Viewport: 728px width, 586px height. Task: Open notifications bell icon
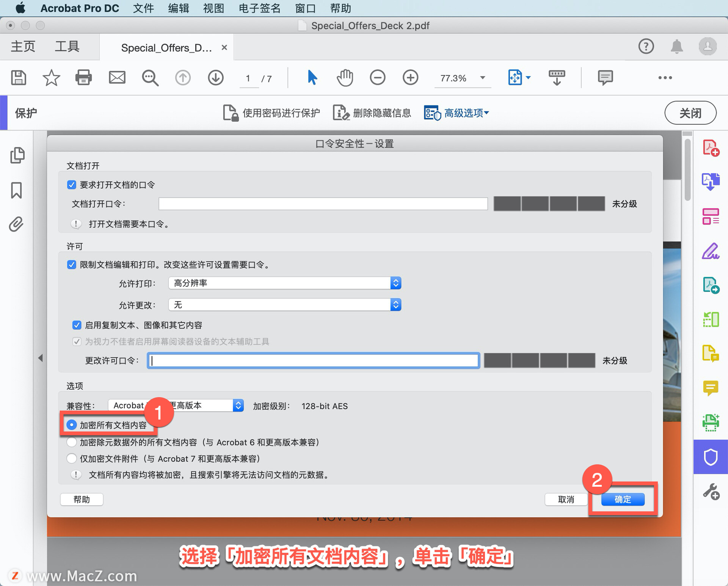click(677, 47)
